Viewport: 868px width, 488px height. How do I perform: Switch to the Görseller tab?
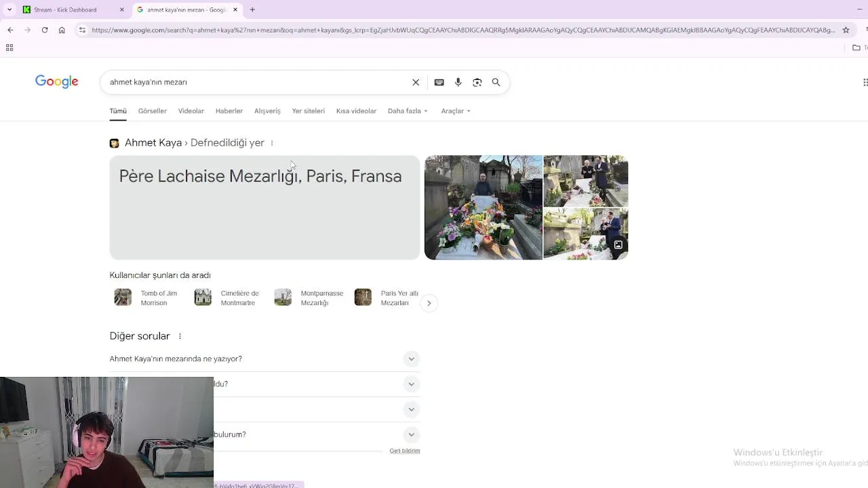(152, 111)
